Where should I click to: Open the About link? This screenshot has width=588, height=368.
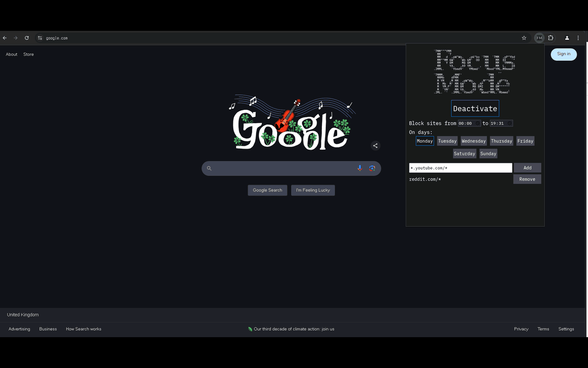pyautogui.click(x=11, y=54)
